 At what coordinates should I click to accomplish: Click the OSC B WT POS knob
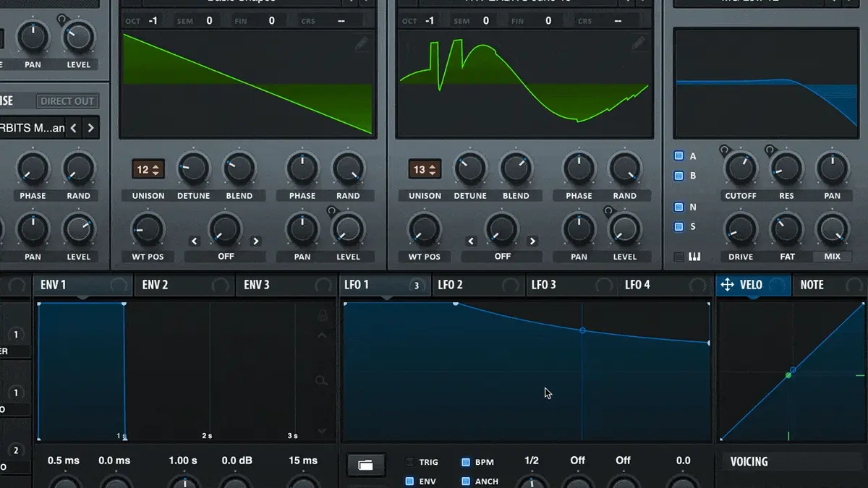point(425,228)
